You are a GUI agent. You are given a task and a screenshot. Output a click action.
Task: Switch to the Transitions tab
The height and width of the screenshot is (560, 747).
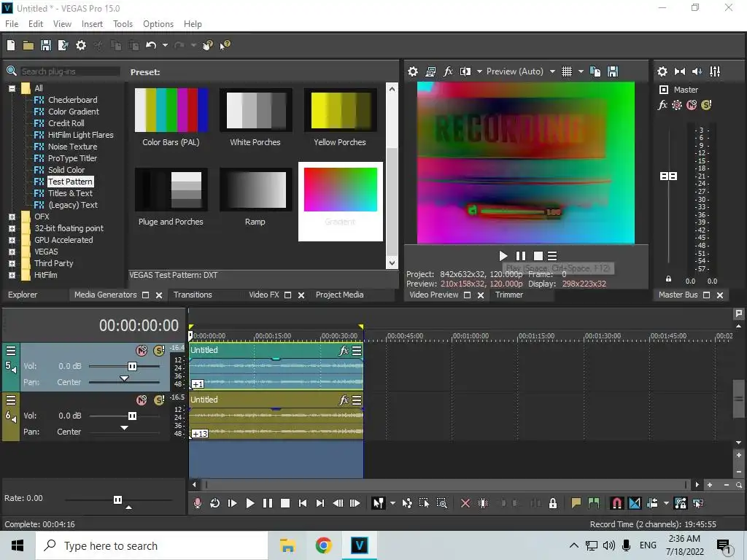coord(193,295)
